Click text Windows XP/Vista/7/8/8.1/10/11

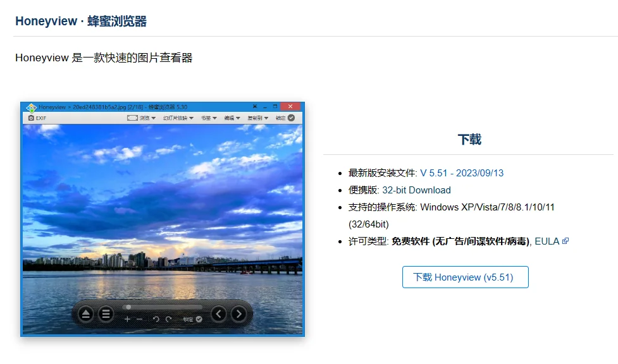487,207
